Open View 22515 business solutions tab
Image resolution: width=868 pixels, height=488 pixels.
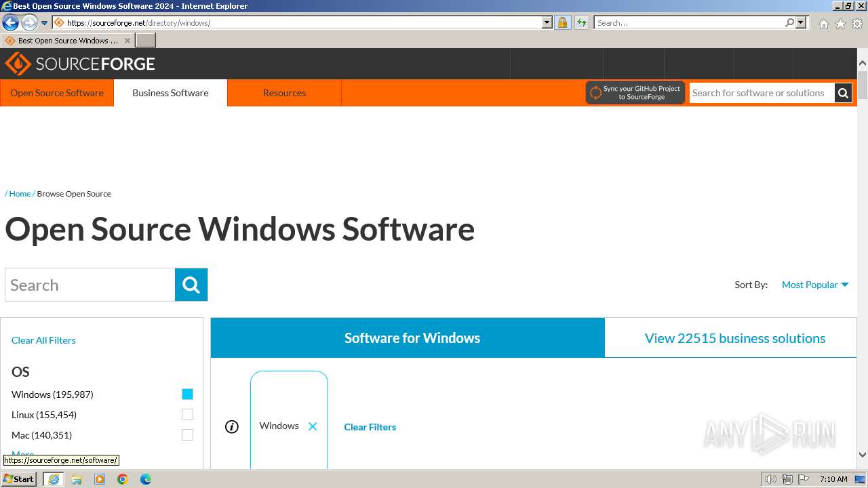(735, 338)
